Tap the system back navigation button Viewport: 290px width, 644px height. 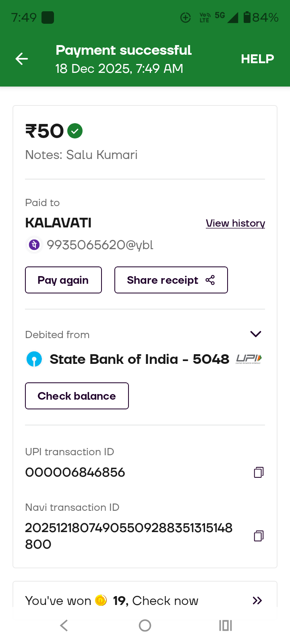(x=64, y=625)
